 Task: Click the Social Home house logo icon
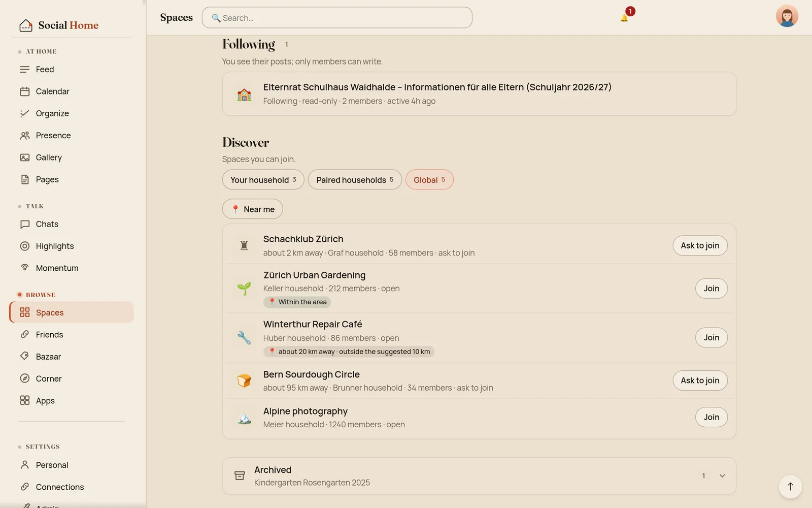(26, 25)
